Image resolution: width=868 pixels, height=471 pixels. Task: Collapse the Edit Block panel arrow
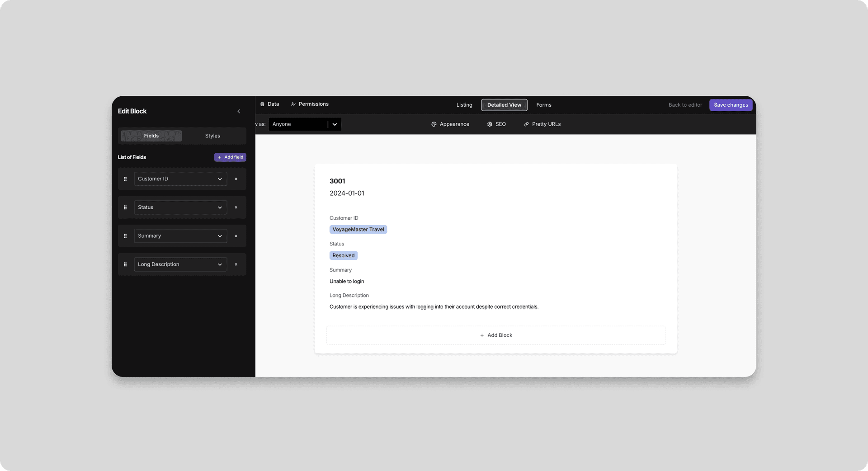(239, 111)
